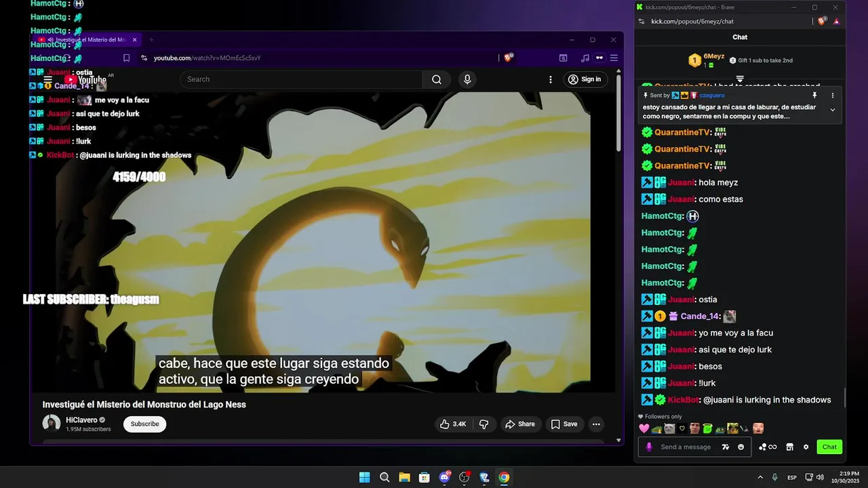Click the HiClavero channel name

tap(81, 420)
